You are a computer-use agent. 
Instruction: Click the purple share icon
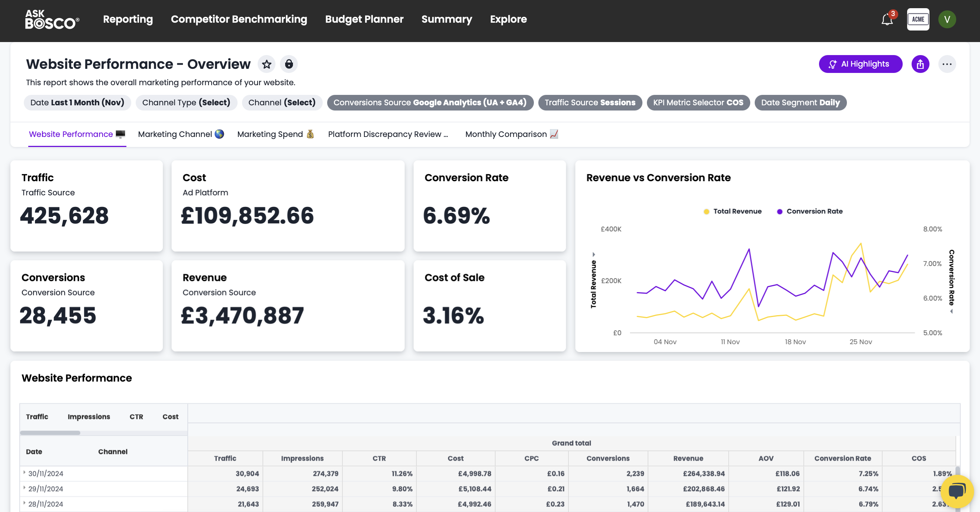click(920, 64)
